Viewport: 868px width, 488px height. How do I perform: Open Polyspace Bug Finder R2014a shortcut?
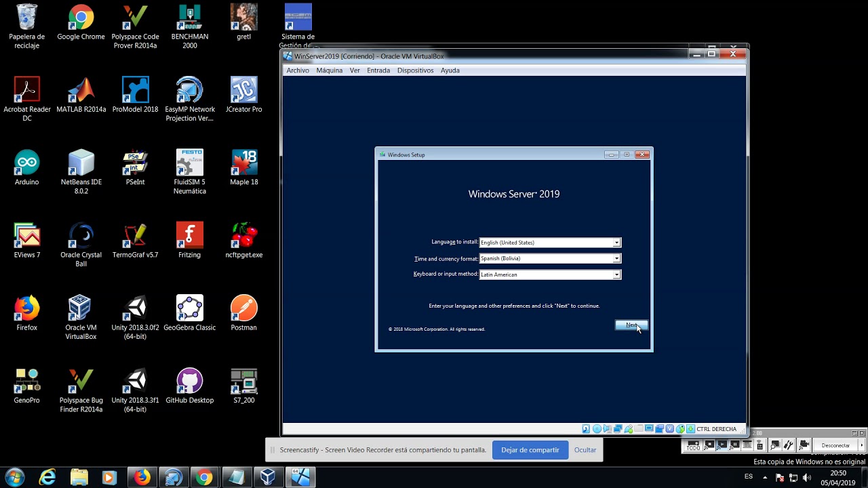pos(81,390)
